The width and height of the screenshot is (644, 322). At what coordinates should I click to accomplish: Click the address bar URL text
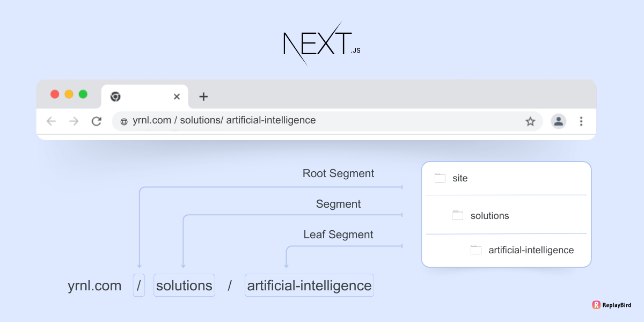(x=224, y=120)
